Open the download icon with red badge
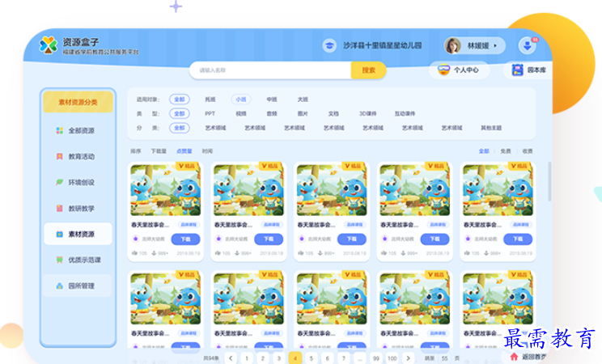 click(527, 45)
